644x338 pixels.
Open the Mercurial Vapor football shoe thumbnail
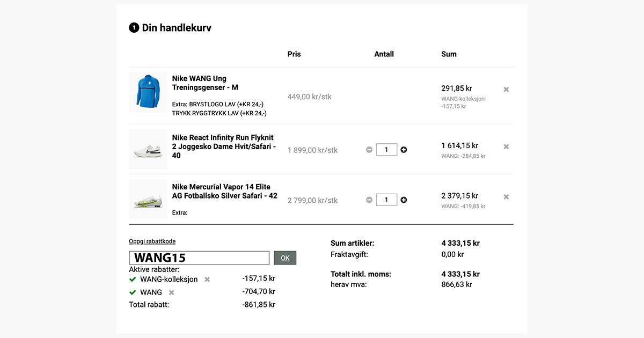coord(148,200)
